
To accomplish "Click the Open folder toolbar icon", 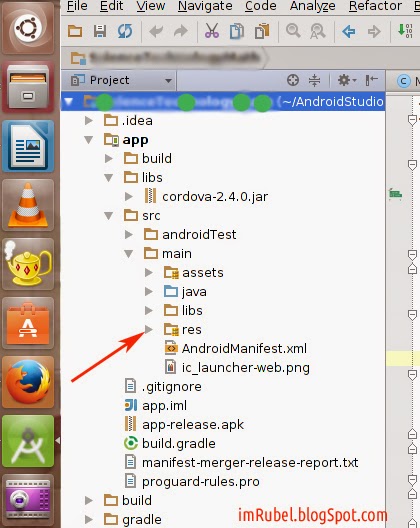I will [75, 31].
